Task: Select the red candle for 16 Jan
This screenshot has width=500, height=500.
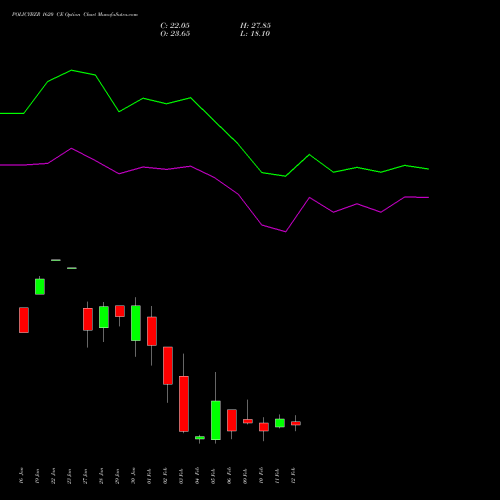Action: coord(24,320)
